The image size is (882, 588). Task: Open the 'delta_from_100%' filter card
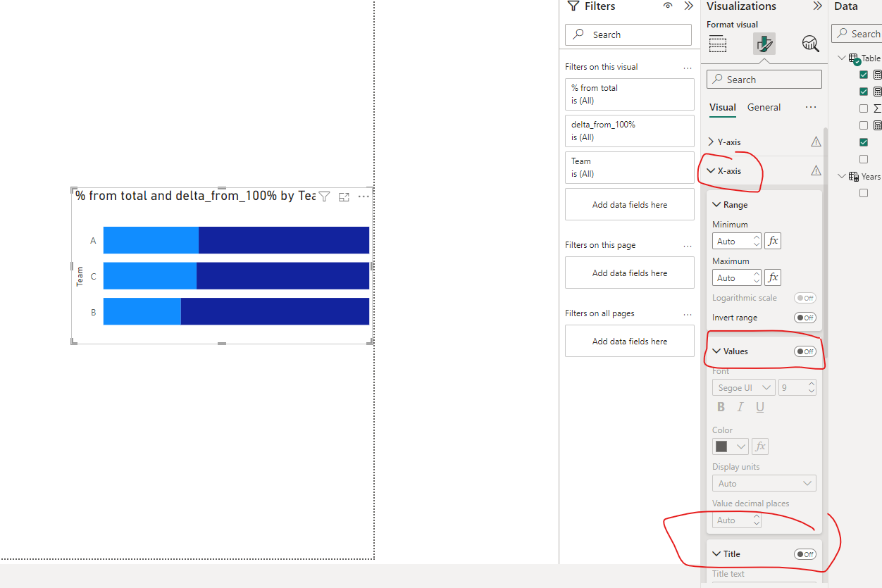pyautogui.click(x=630, y=131)
